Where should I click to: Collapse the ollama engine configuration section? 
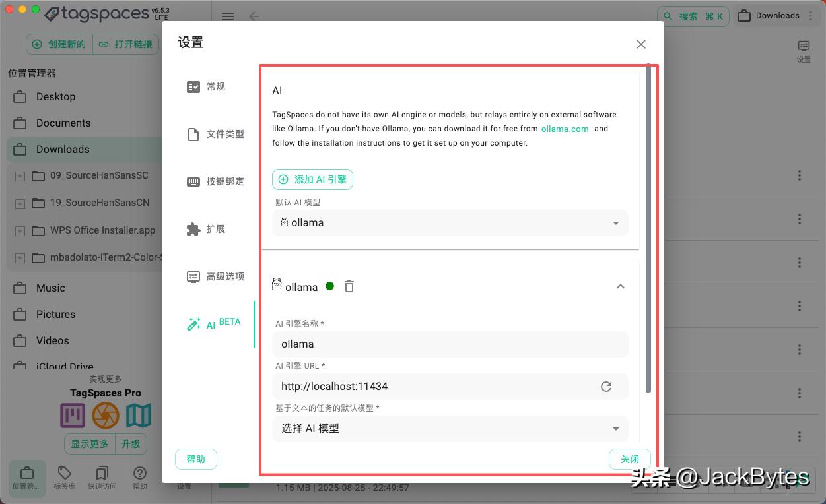point(620,286)
